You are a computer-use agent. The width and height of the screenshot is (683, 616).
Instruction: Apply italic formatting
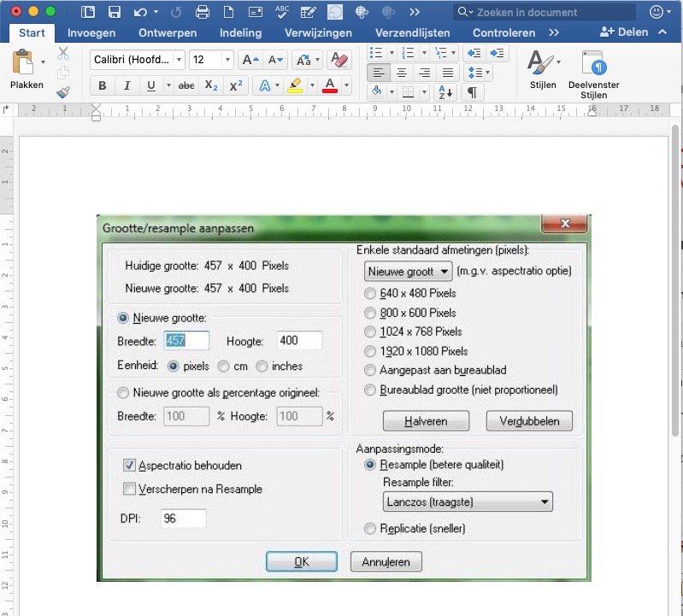(x=127, y=85)
